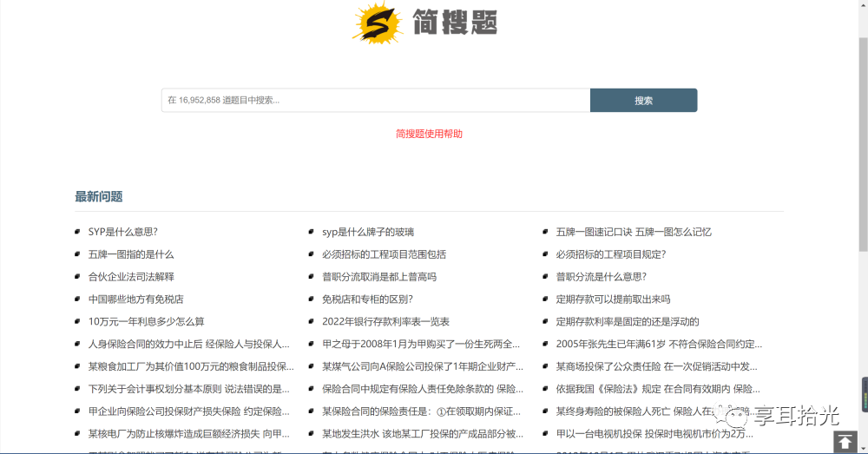Open 必须招标的工程项目范围包括
Image resolution: width=868 pixels, height=454 pixels.
tap(385, 254)
